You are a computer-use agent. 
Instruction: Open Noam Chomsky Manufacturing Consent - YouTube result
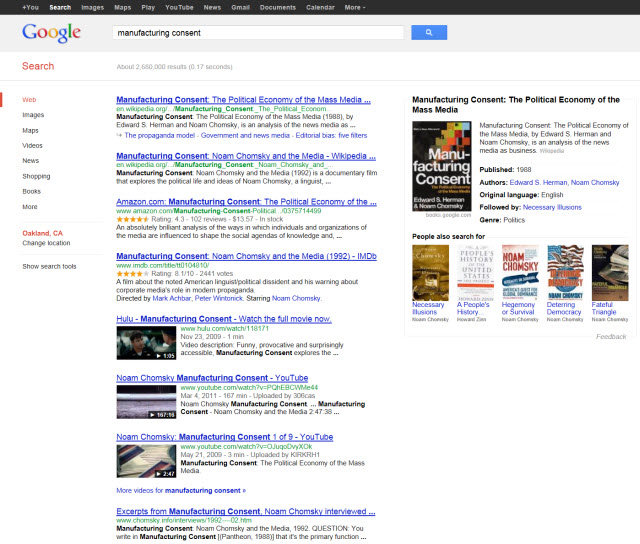212,378
